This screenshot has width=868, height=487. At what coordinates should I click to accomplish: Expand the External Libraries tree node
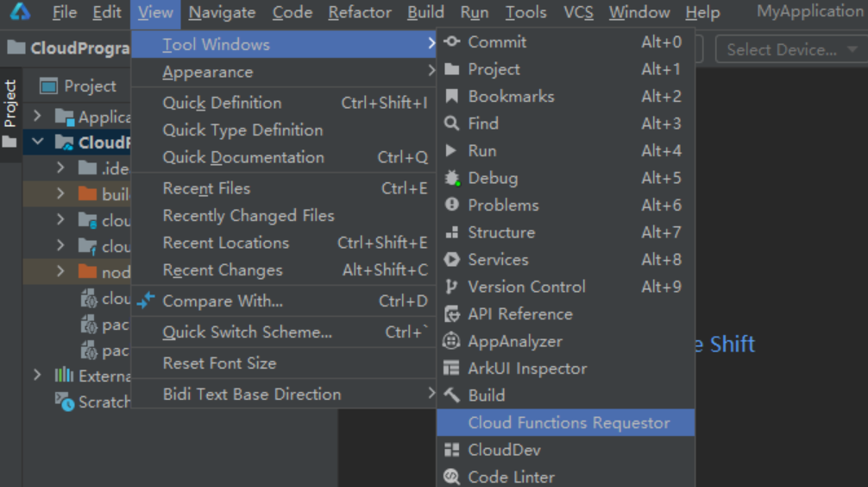(x=37, y=375)
